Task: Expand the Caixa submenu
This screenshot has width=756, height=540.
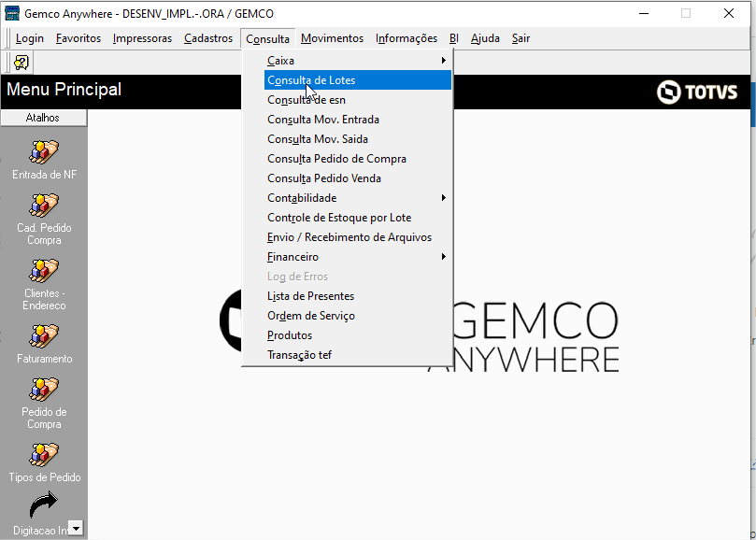Action: coord(358,61)
